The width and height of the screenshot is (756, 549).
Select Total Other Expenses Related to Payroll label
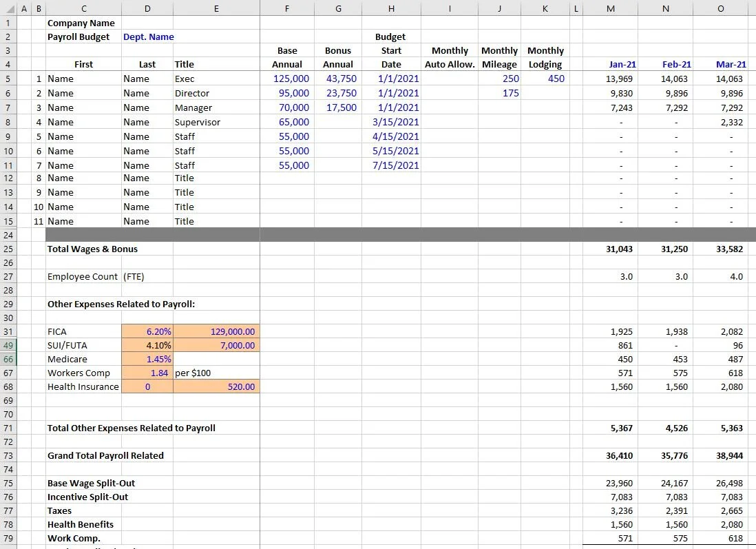[131, 428]
